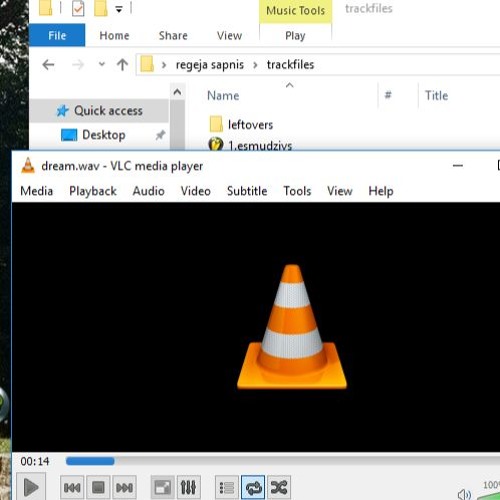
Task: Click the Music Tools contextual tab header
Action: pyautogui.click(x=296, y=11)
